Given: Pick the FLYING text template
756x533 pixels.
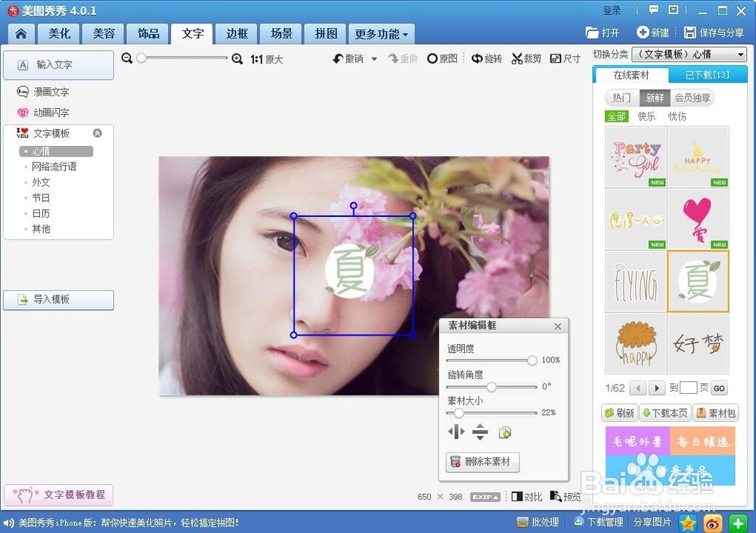Looking at the screenshot, I should (636, 281).
